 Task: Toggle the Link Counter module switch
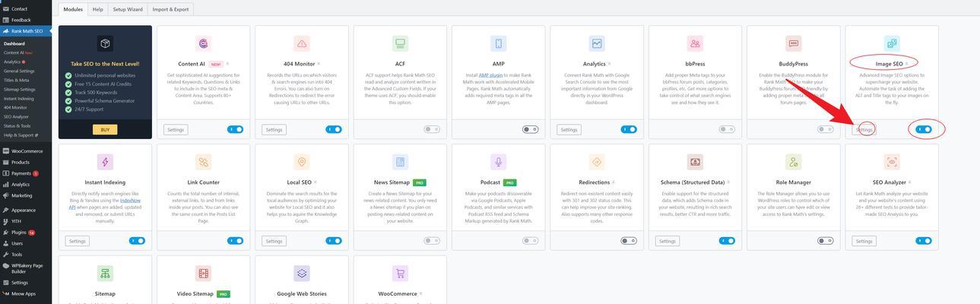point(235,241)
